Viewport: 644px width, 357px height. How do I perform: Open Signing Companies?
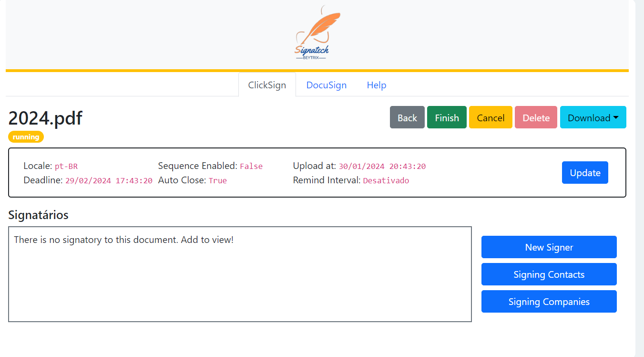click(549, 302)
